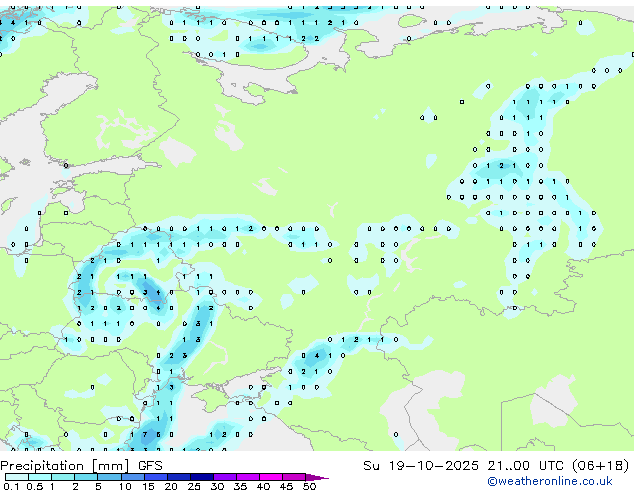Image resolution: width=634 pixels, height=490 pixels.
Task: Click the "0.5" legend scale label
Action: tap(35, 486)
